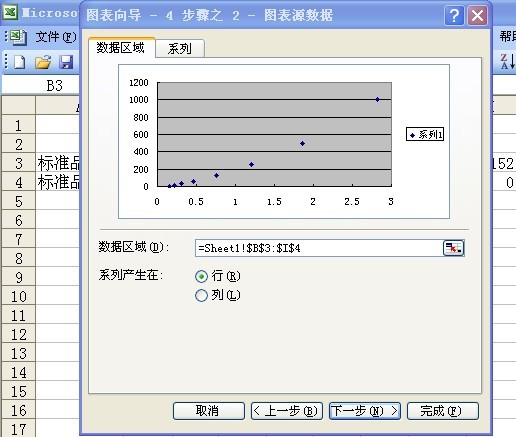Select row 10 header in worksheet
Viewport: 516px width, 437px height.
point(18,297)
